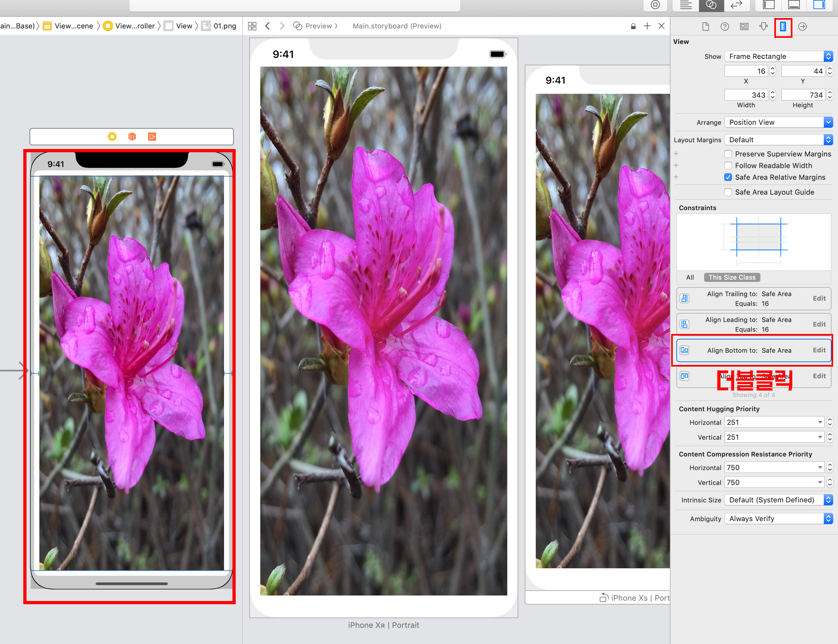838x644 pixels.
Task: Open the Show Frame Rectangle dropdown
Action: 778,56
